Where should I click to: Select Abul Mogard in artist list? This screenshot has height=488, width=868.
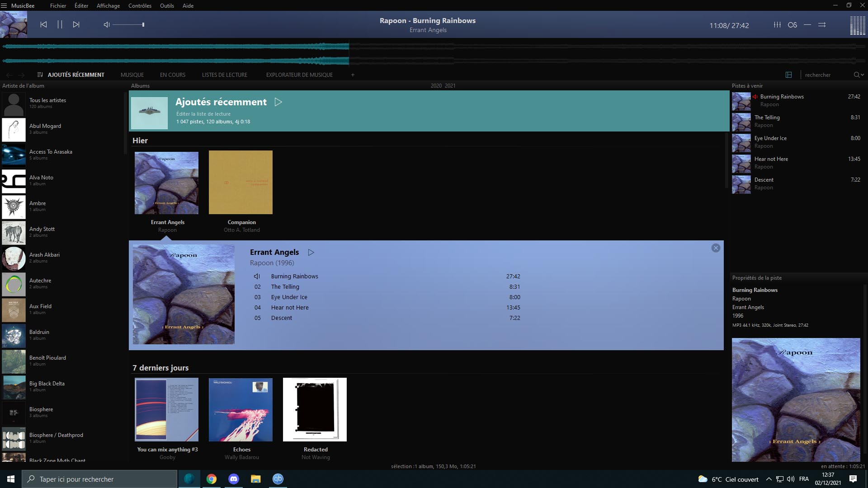pyautogui.click(x=62, y=129)
